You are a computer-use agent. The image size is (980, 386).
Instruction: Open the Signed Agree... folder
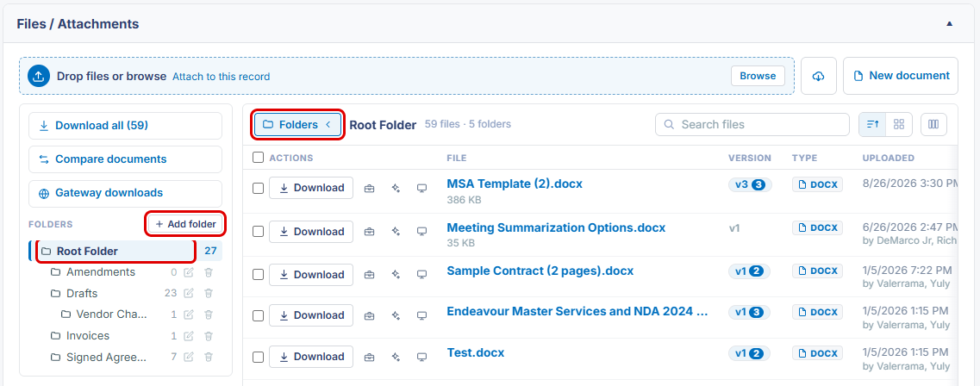(x=107, y=358)
